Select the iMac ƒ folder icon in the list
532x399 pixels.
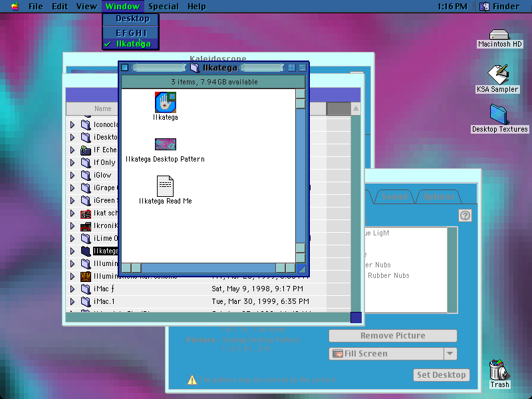point(86,289)
